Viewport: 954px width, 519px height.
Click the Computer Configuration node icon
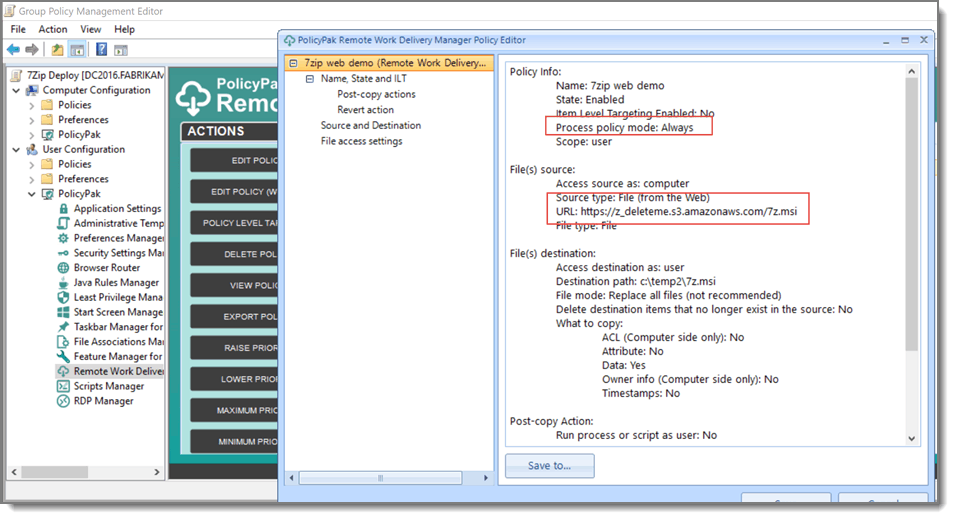point(32,90)
